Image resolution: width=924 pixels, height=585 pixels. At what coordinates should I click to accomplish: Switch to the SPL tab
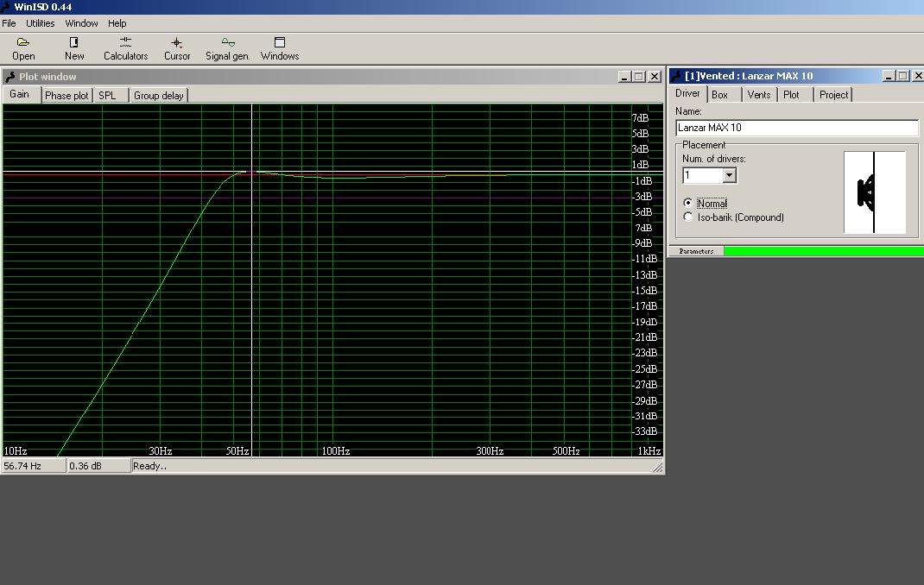pos(107,96)
